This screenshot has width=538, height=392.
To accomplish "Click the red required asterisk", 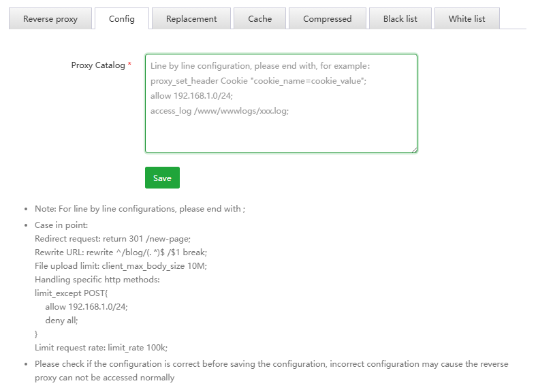I will [129, 65].
